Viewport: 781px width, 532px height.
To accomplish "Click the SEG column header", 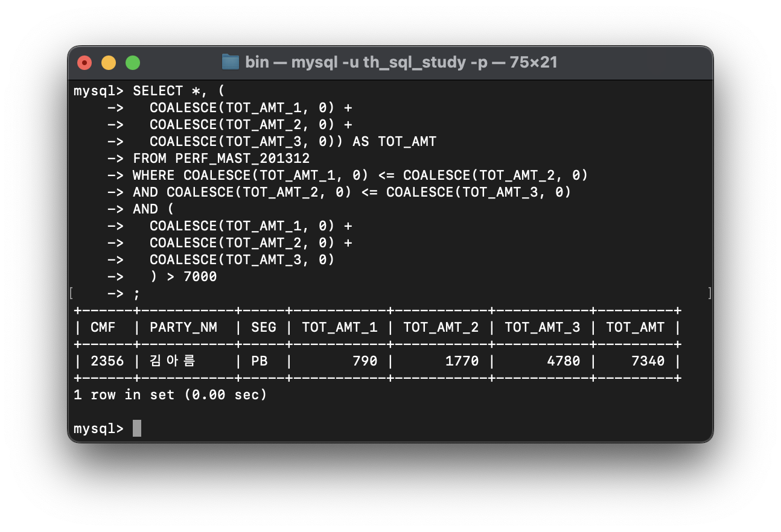I will point(263,327).
